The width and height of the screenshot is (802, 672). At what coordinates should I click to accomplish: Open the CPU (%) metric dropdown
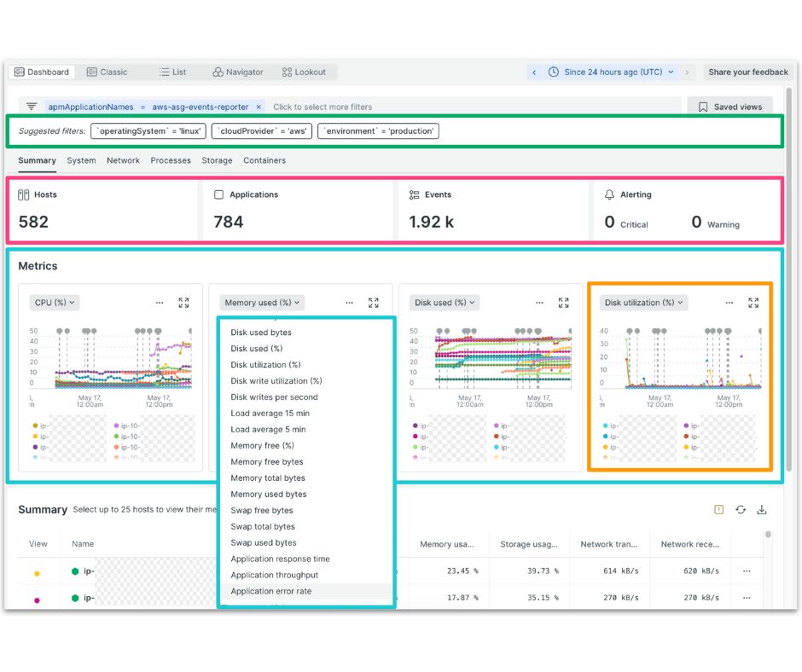(55, 303)
